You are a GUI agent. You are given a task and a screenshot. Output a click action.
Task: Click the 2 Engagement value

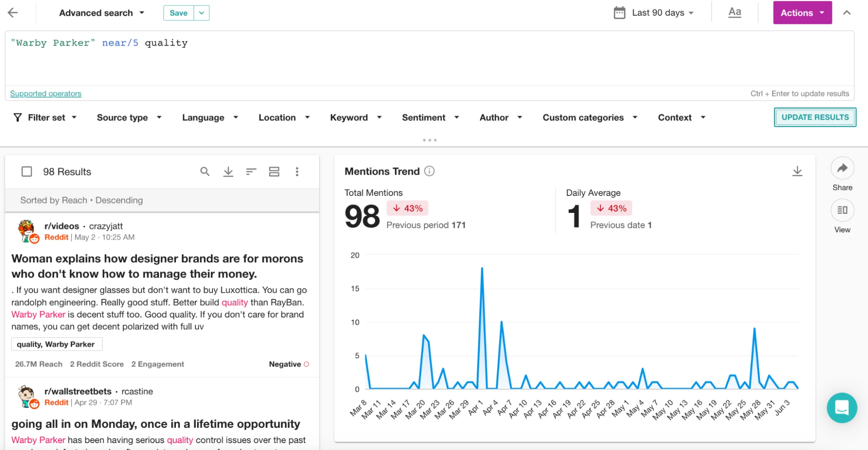[158, 364]
